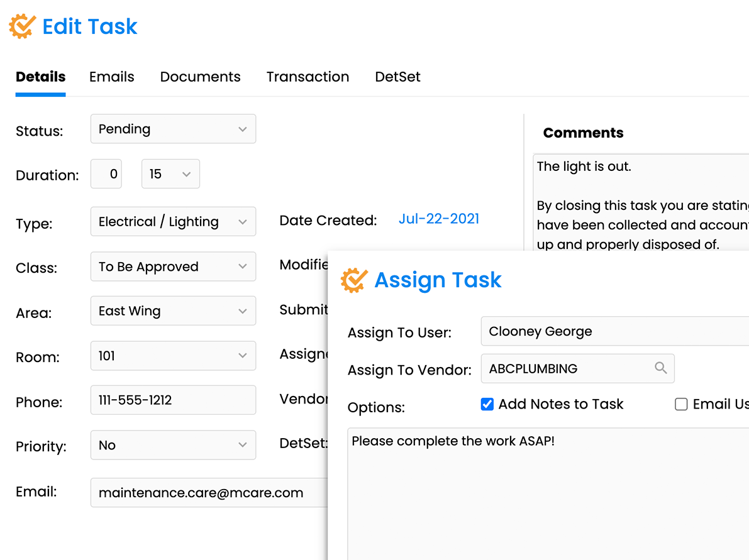The image size is (749, 560).
Task: Open the Documents tab
Action: 200,77
